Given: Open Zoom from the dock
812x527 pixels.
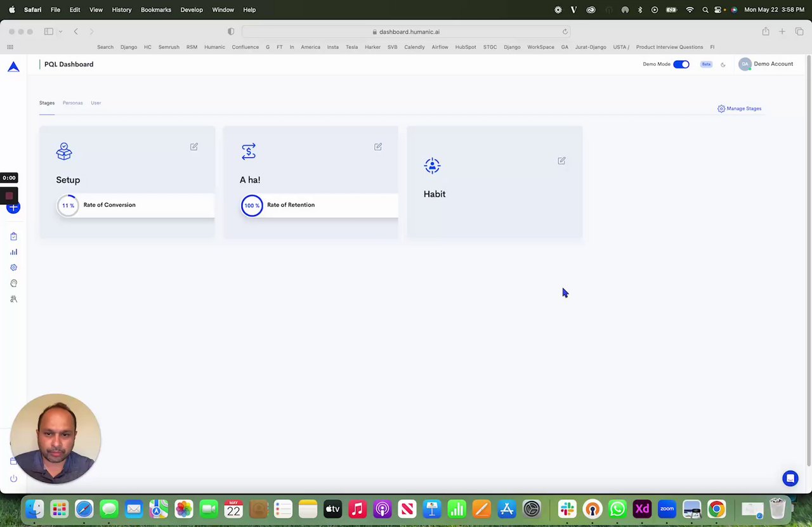Looking at the screenshot, I should click(x=667, y=509).
